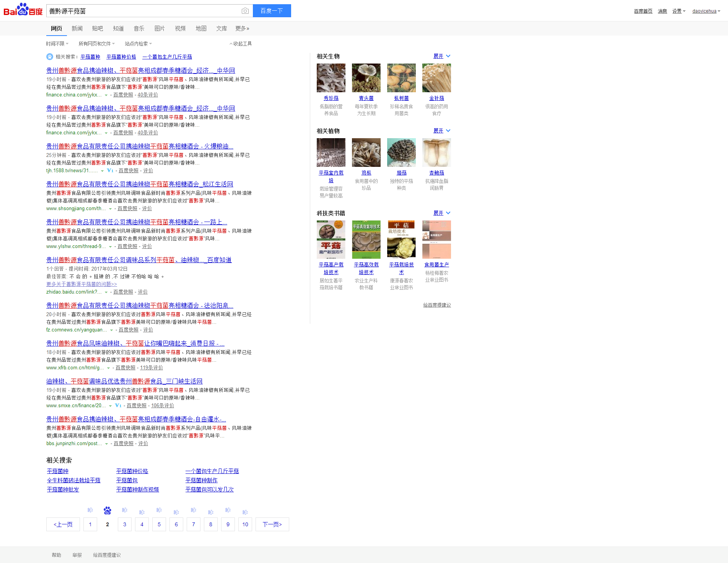Click the search query input field
728x563 pixels.
[x=143, y=11]
